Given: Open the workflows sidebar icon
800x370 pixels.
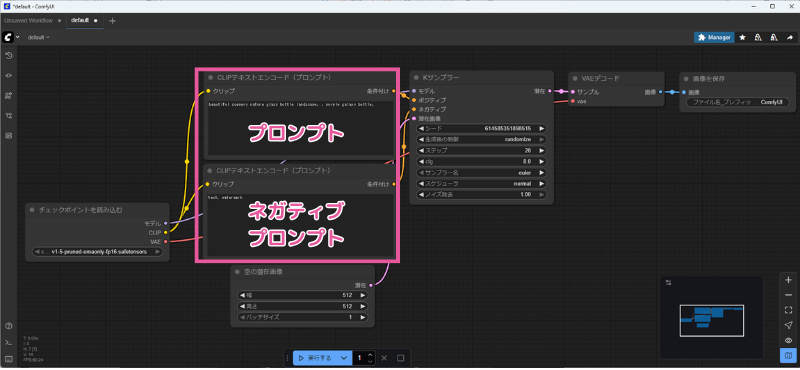Looking at the screenshot, I should [x=9, y=116].
